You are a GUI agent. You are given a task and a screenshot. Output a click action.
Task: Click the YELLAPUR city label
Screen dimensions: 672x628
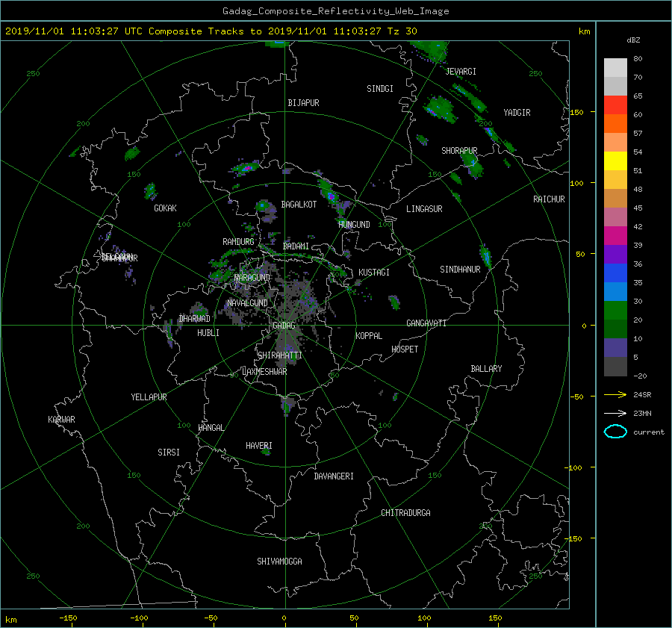coord(149,397)
